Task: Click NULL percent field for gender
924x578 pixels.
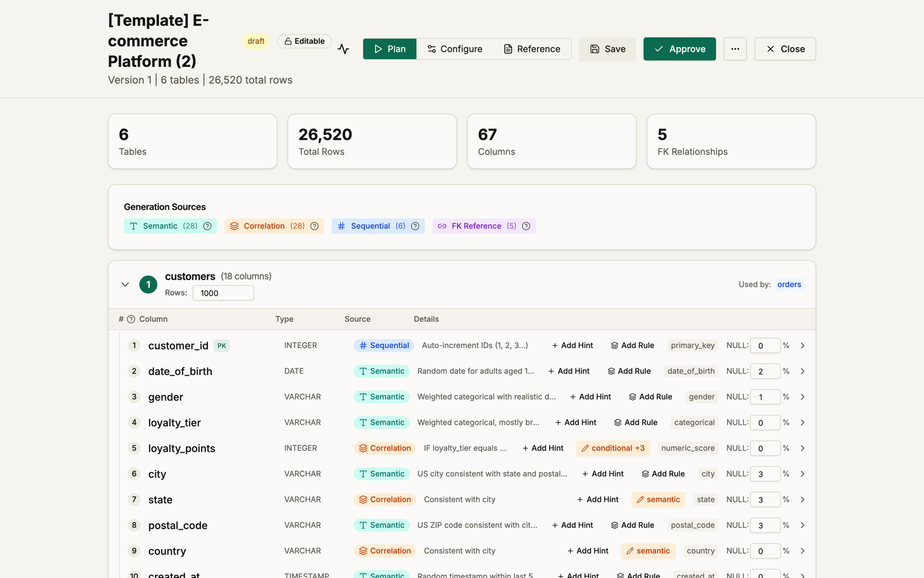Action: [765, 397]
